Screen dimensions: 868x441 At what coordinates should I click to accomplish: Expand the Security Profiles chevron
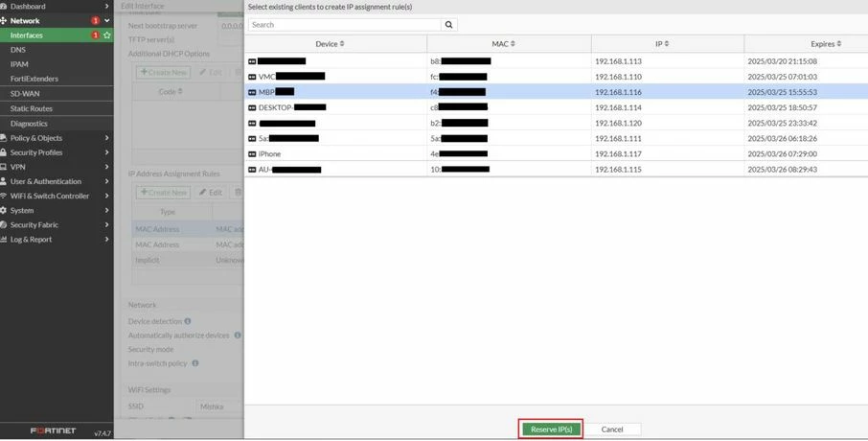(x=107, y=152)
